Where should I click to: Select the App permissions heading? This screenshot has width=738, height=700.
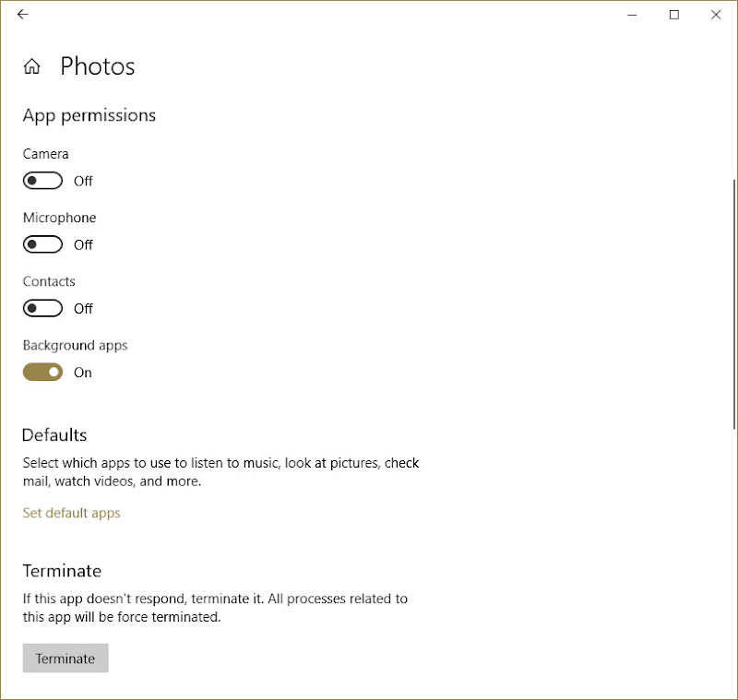tap(89, 115)
